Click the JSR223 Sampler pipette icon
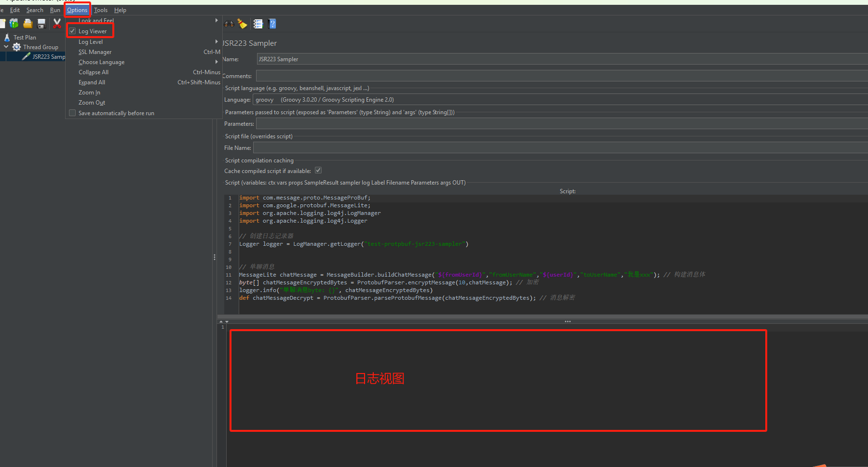868x467 pixels. pos(26,56)
